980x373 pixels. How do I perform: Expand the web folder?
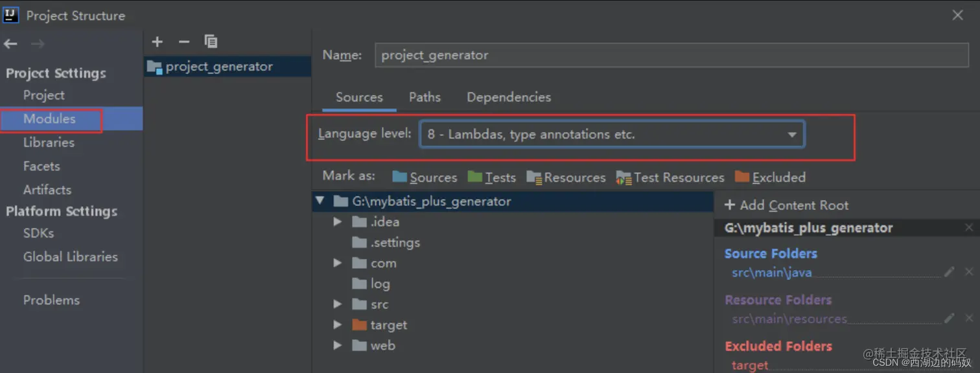tap(338, 346)
